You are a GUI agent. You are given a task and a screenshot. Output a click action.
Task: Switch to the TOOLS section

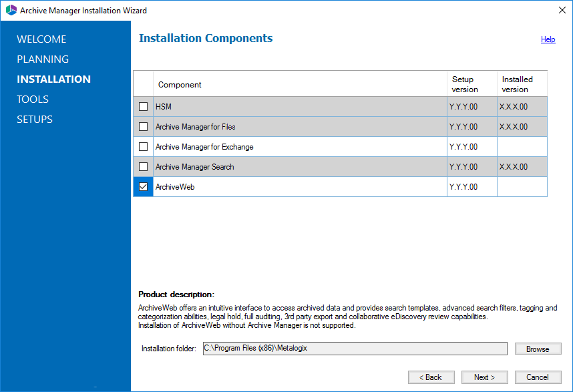(33, 100)
